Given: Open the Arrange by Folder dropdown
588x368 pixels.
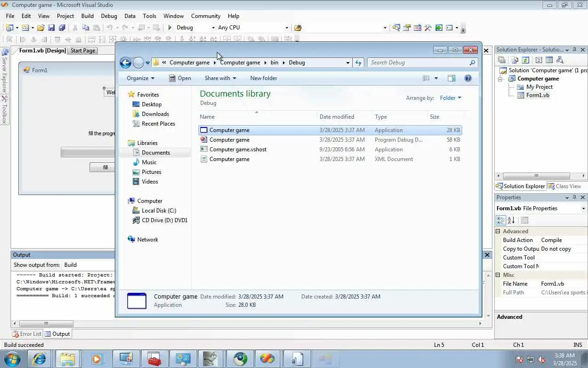Looking at the screenshot, I should (x=450, y=98).
